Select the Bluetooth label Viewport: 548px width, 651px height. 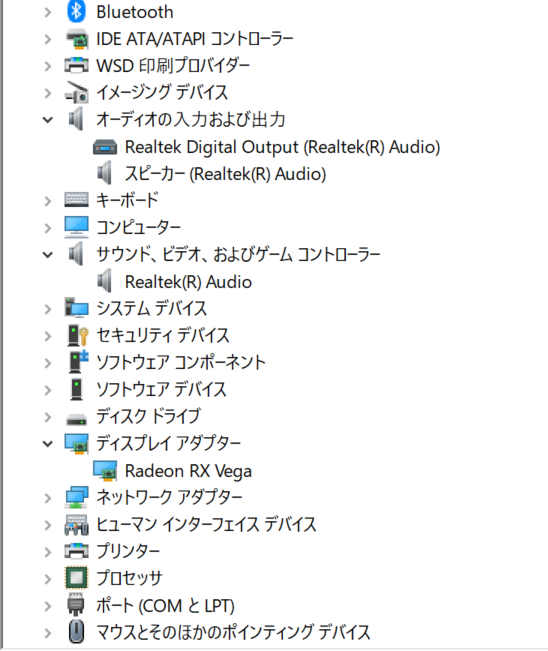[135, 12]
